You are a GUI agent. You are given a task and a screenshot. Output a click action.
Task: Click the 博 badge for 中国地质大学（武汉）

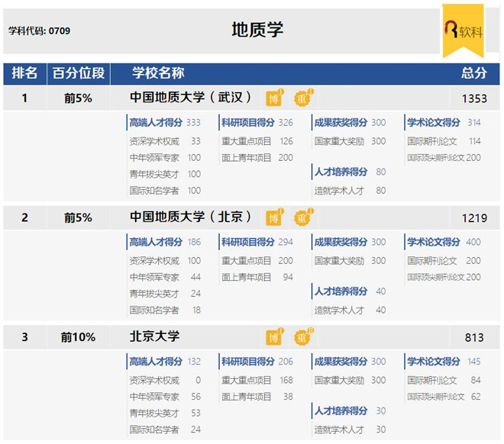274,98
